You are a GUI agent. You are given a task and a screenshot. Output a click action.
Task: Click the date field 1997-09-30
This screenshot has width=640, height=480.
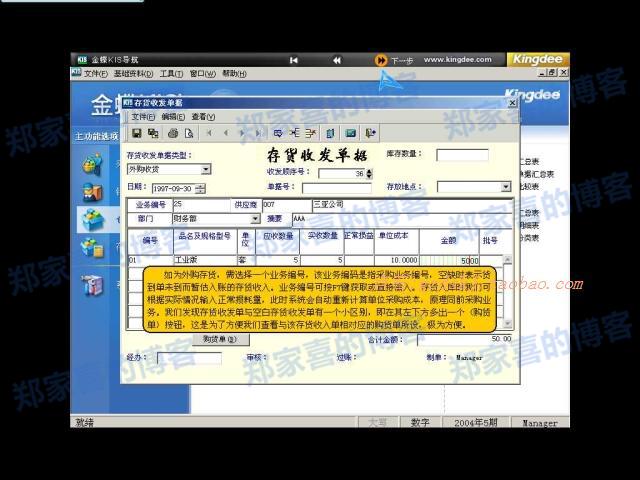(174, 189)
